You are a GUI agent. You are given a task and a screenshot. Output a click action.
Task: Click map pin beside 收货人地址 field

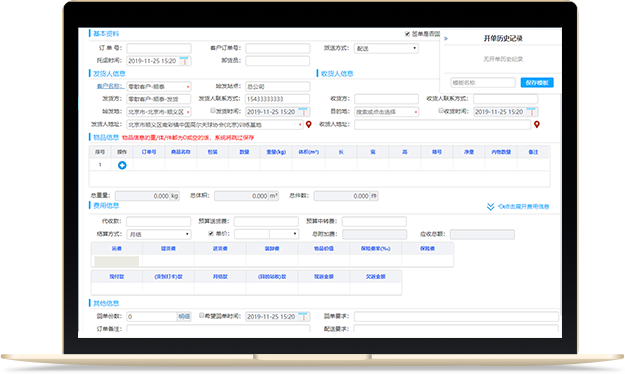pos(537,125)
